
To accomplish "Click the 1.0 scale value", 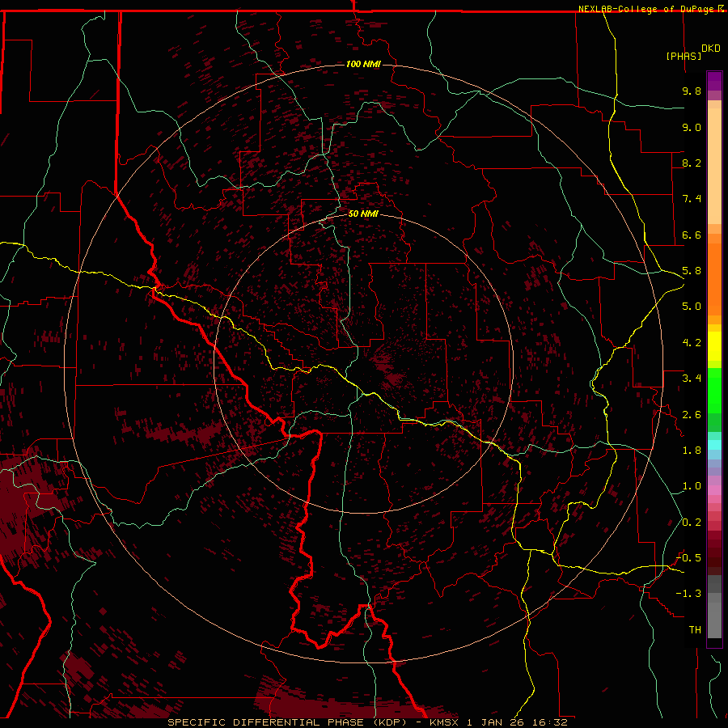I will point(692,486).
